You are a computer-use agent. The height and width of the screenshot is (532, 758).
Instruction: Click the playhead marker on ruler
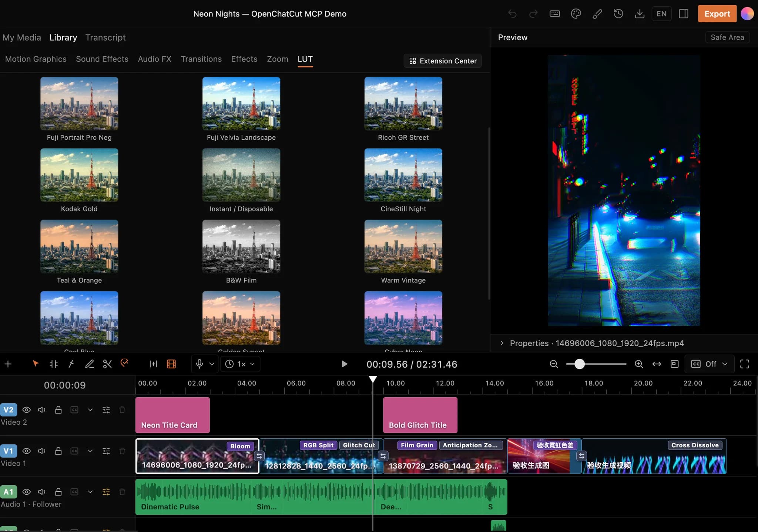pyautogui.click(x=373, y=379)
